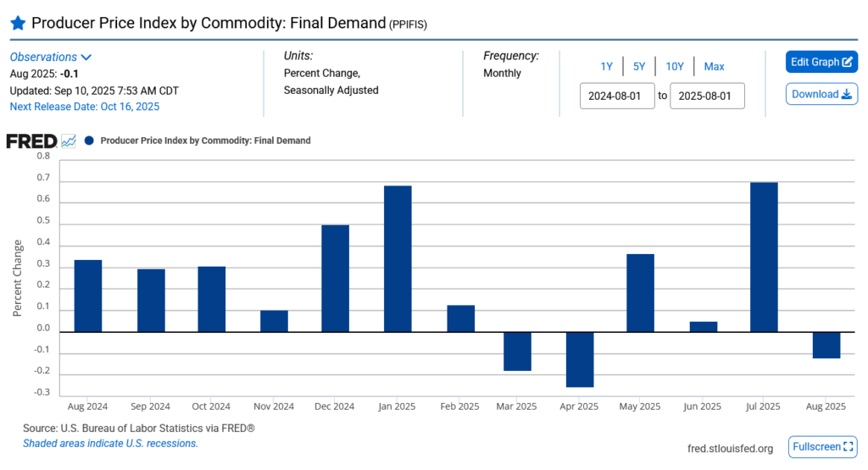Click the Jan 2025 bar
This screenshot has height=470, width=868.
coord(398,258)
